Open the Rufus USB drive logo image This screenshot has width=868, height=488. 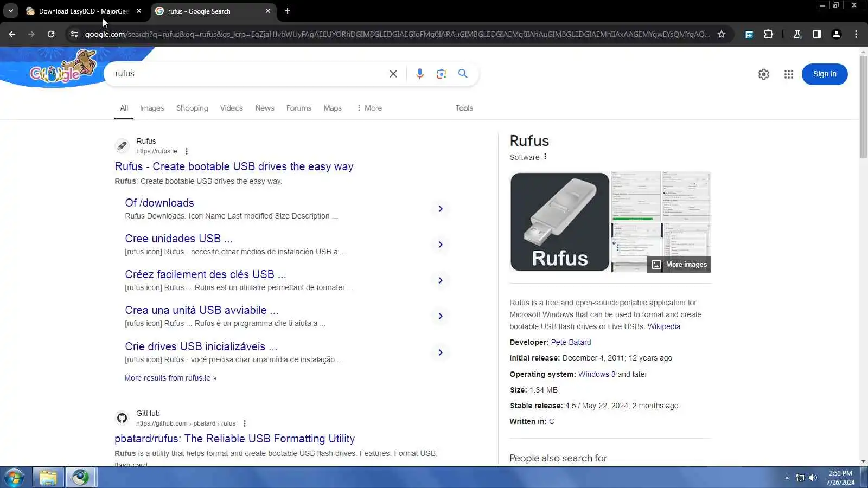(x=560, y=222)
